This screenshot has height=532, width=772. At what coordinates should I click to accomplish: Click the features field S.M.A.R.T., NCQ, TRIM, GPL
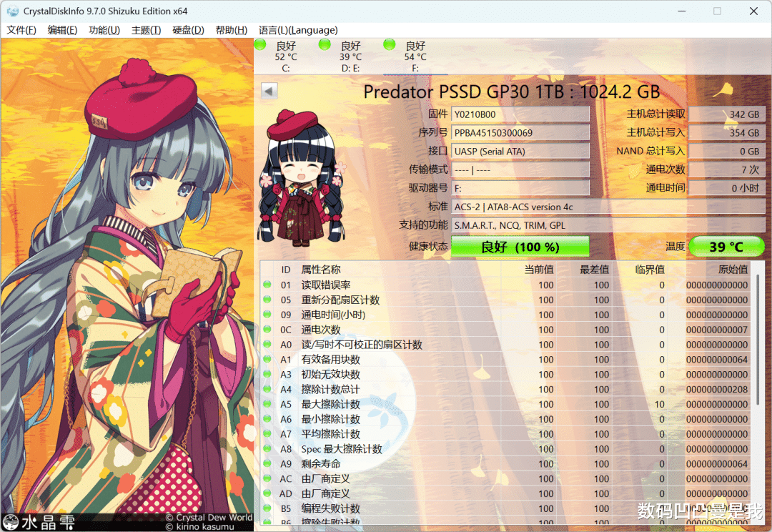[x=608, y=225]
